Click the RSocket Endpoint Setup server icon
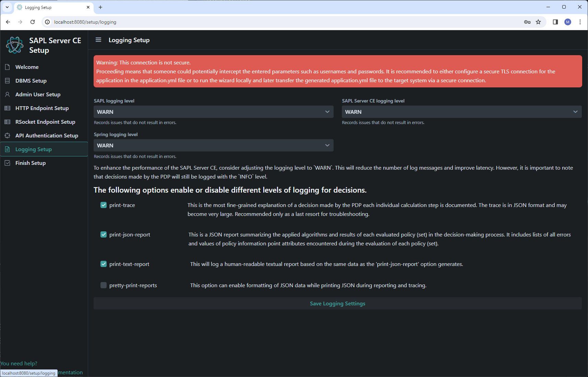 pos(8,122)
